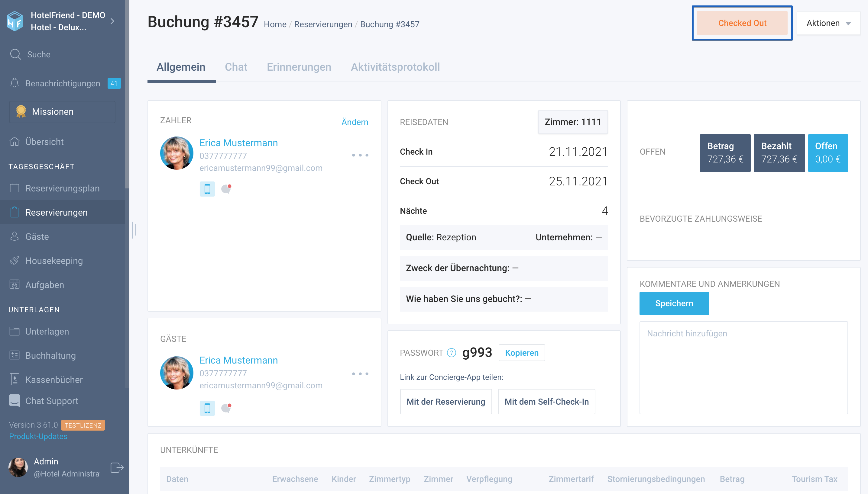Expand the hotel selector chevron

pyautogui.click(x=113, y=21)
